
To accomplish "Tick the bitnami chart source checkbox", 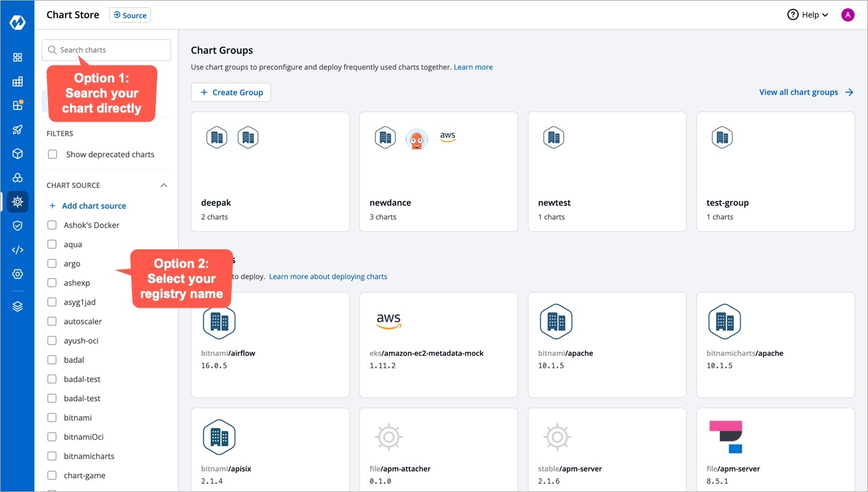I will pyautogui.click(x=52, y=418).
